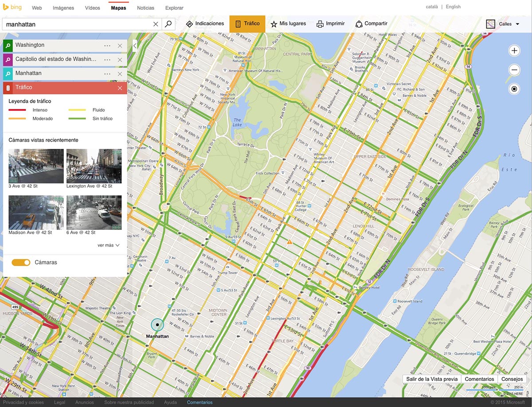Open Indicaciones directions
The height and width of the screenshot is (407, 532).
tap(205, 23)
